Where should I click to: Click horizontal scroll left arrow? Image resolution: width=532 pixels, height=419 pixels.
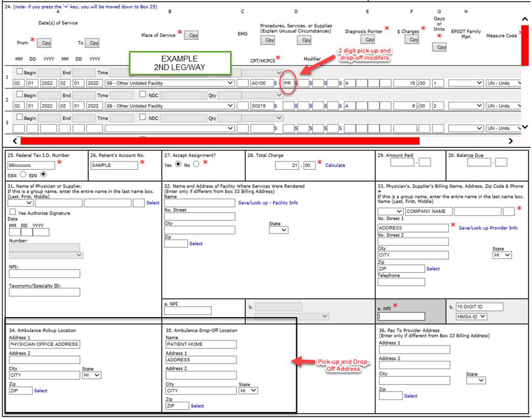pyautogui.click(x=15, y=141)
